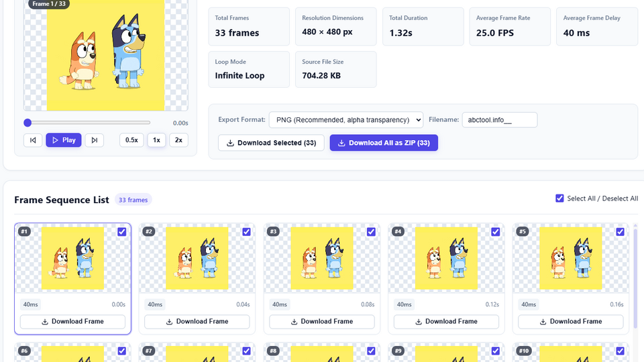The image size is (644, 362).
Task: Click the 0.12s timestamp on frame #4
Action: [492, 304]
